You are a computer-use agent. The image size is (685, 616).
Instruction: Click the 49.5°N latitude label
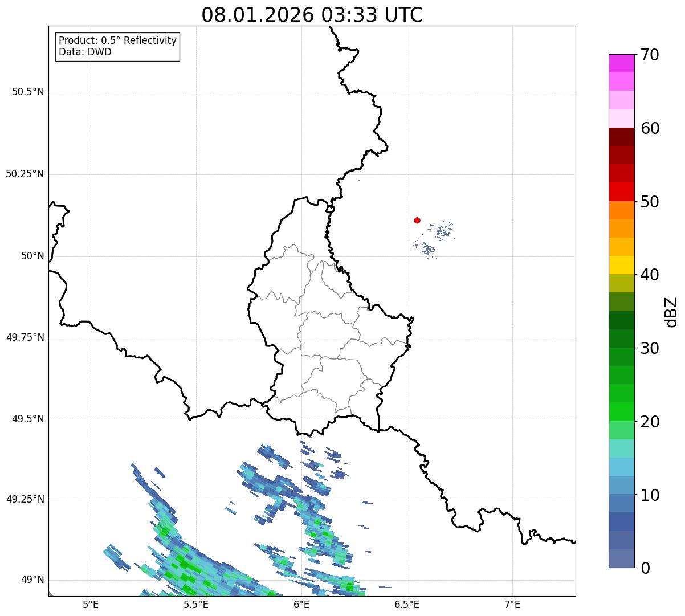pos(28,419)
